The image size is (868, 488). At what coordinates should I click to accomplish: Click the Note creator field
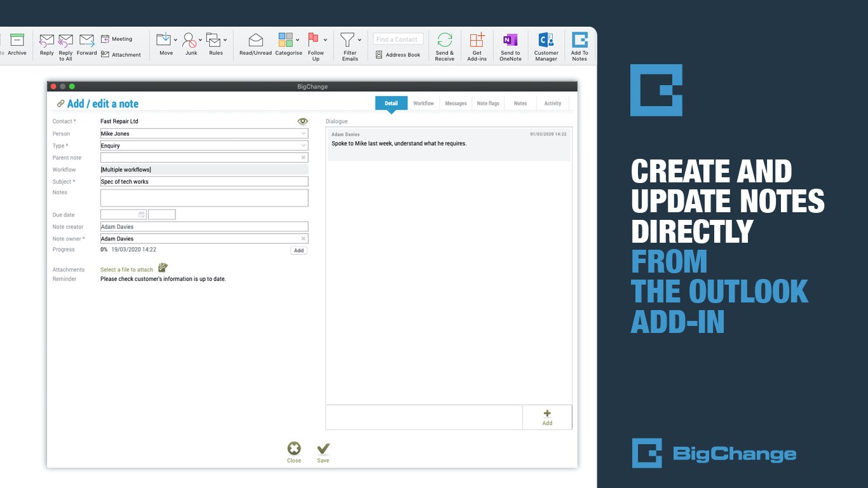tap(204, 227)
